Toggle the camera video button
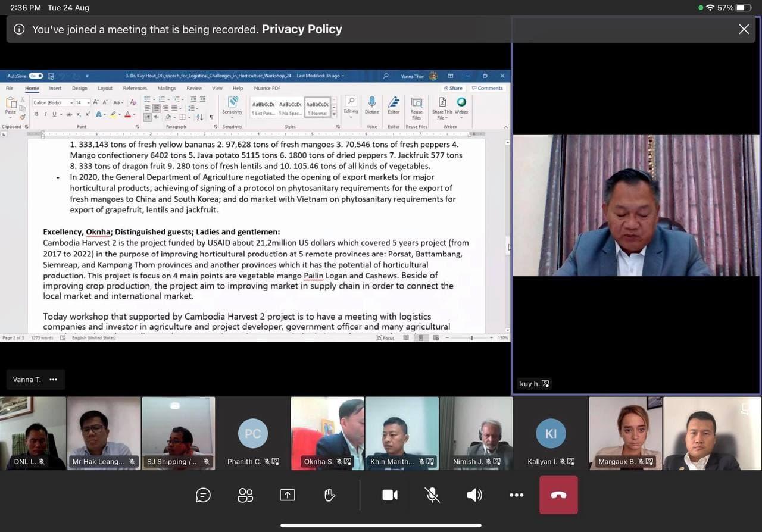Image resolution: width=762 pixels, height=532 pixels. point(390,495)
